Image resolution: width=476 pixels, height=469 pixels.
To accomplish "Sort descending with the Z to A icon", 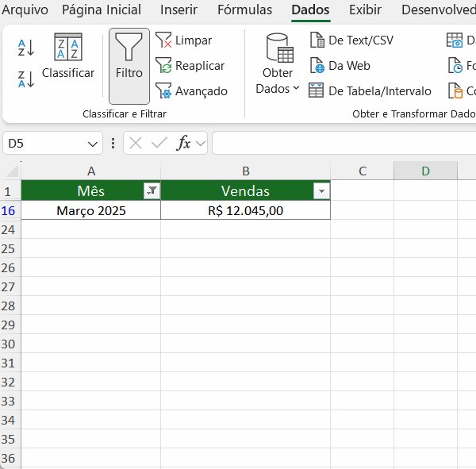I will click(x=26, y=79).
